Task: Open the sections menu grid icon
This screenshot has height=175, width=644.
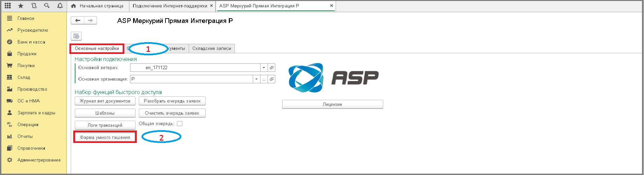Action: click(8, 6)
